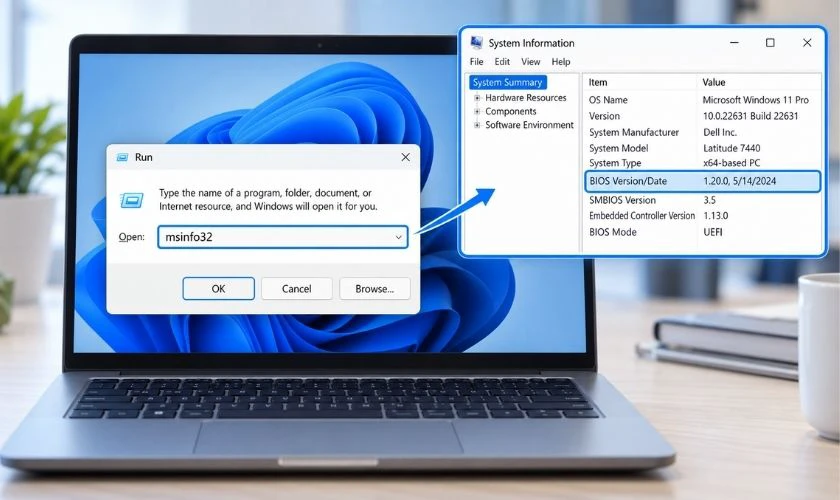Select the System Type row
840x500 pixels.
(702, 163)
